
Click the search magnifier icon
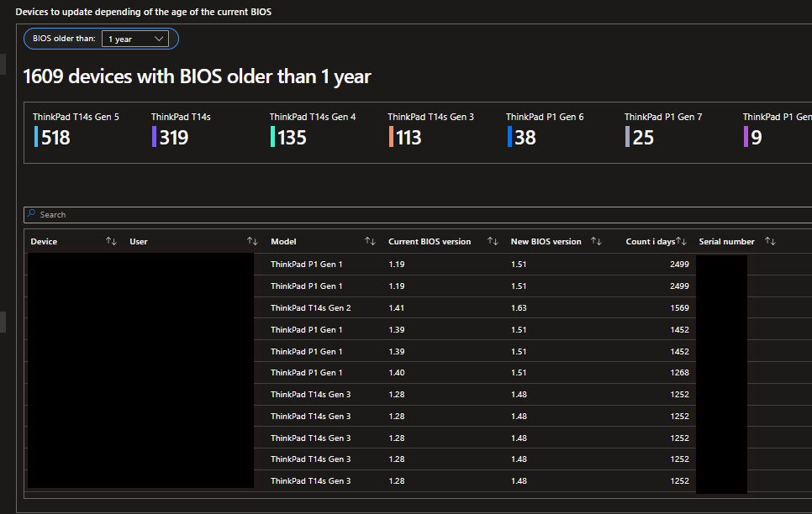[x=32, y=214]
